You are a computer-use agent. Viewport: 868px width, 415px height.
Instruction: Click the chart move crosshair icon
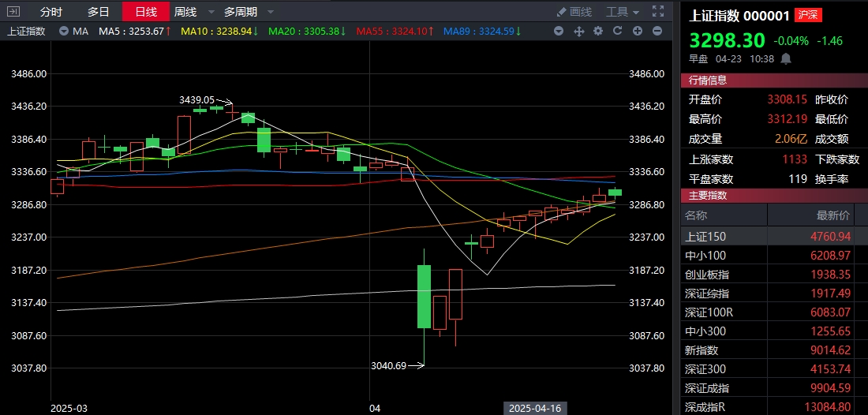(x=578, y=32)
